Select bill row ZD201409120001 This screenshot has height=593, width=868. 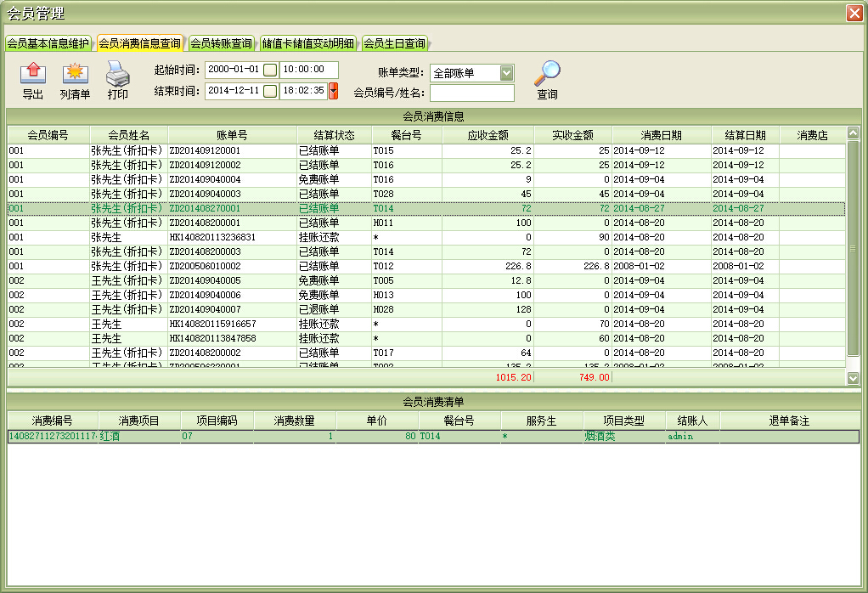[232, 150]
